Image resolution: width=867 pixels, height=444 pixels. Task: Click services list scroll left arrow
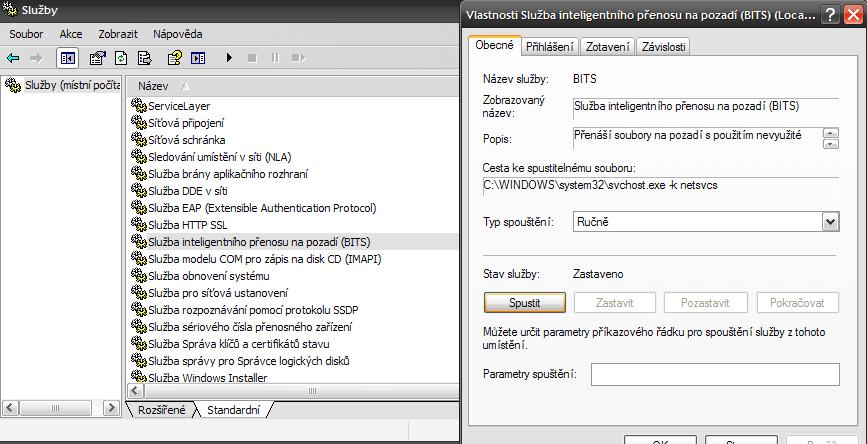click(135, 391)
